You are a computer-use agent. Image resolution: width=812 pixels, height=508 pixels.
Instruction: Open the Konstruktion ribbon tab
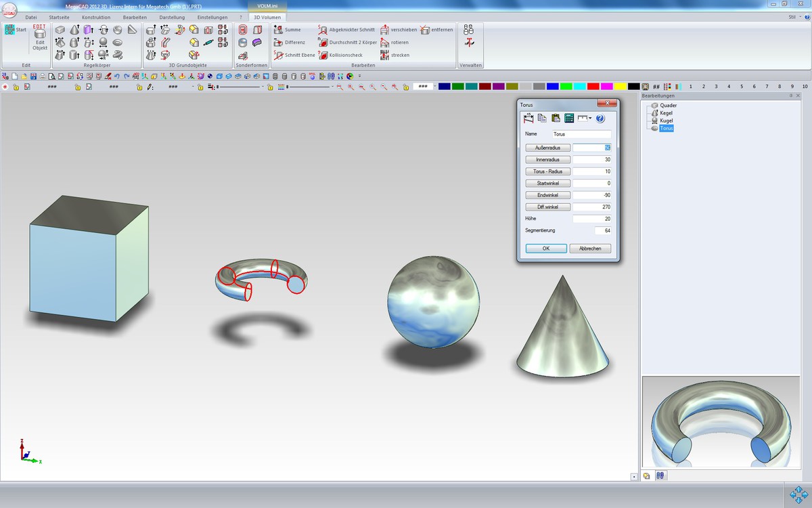[96, 17]
